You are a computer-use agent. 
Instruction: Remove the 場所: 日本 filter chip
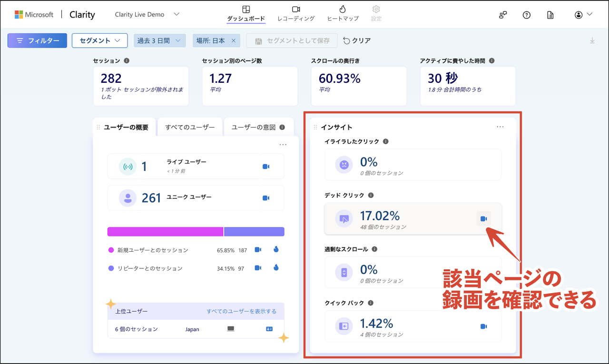[234, 40]
